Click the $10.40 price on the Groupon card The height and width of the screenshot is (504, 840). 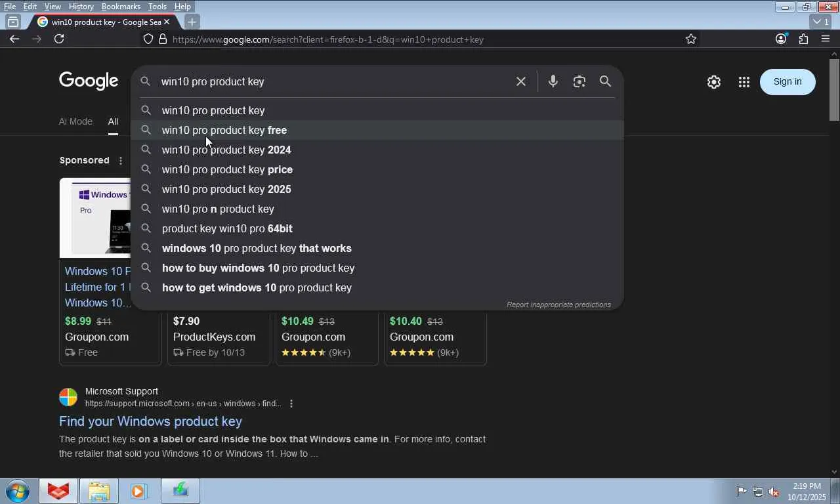406,321
